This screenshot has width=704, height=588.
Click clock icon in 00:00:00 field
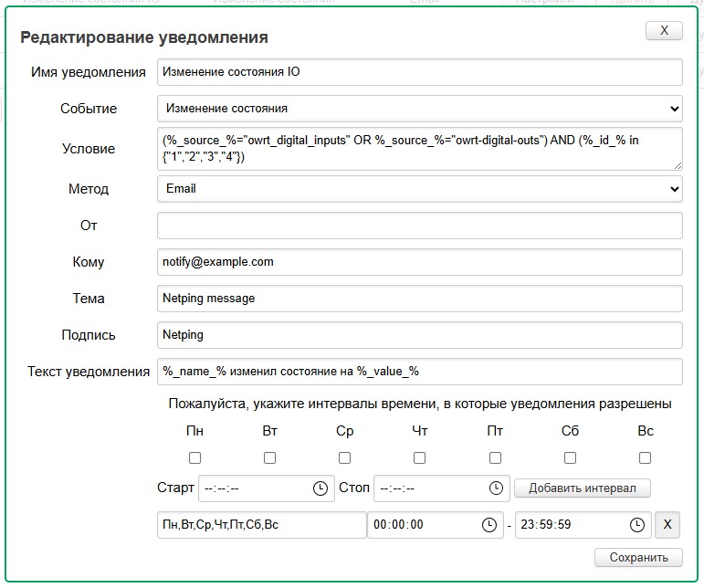[489, 525]
